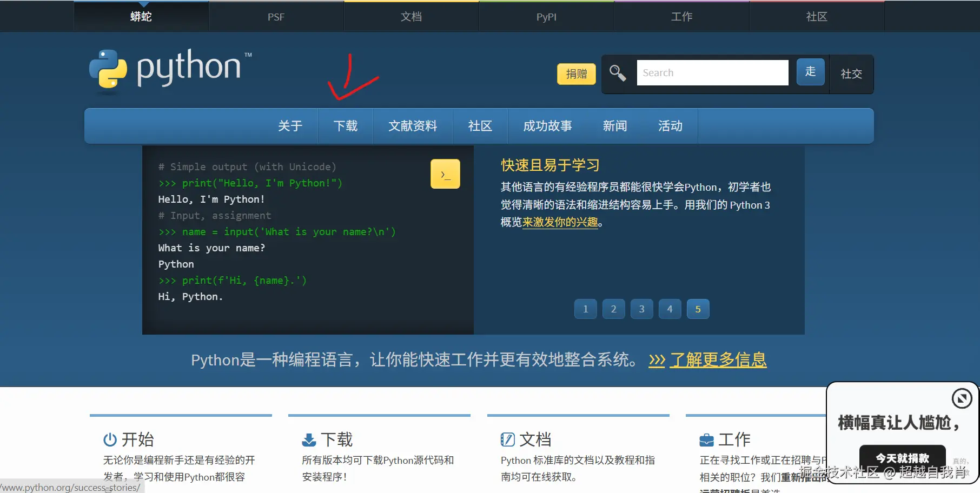Click the code line print(f'Hi, {name}.')
The height and width of the screenshot is (493, 980).
coord(233,281)
